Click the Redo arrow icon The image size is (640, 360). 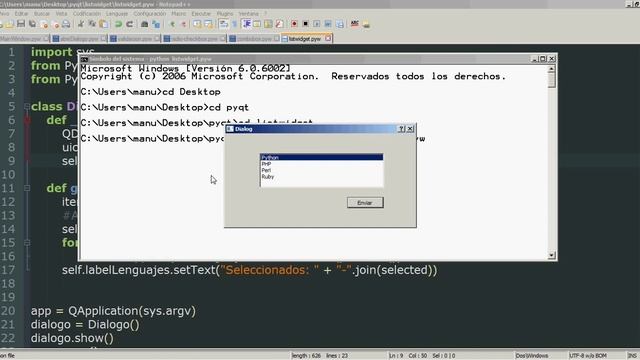130,24
